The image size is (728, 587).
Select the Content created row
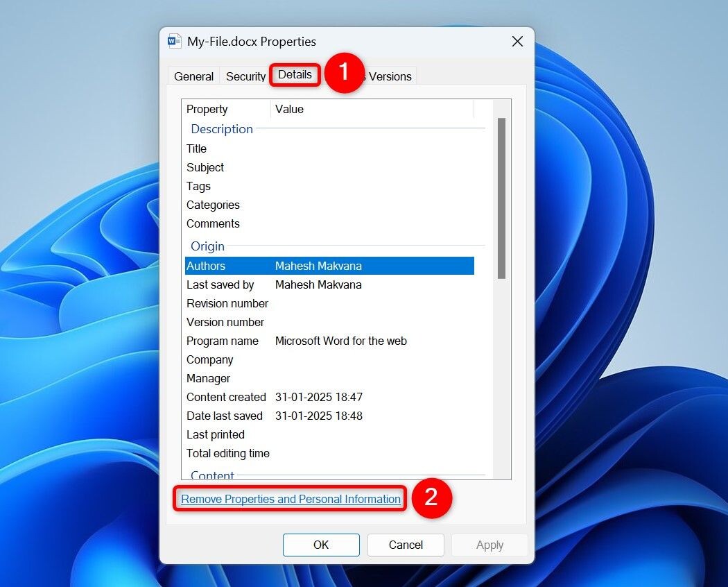329,397
